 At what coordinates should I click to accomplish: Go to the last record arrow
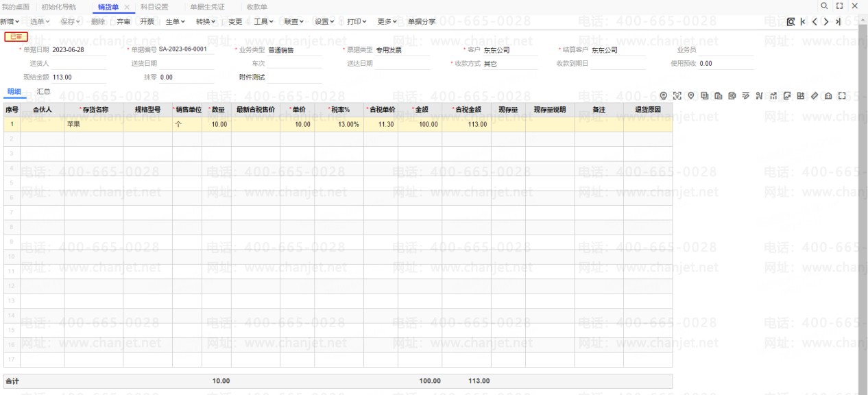838,22
